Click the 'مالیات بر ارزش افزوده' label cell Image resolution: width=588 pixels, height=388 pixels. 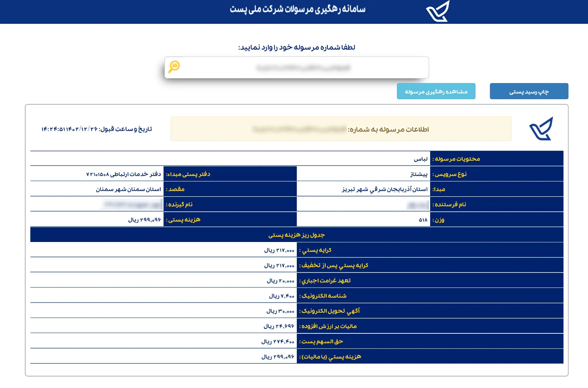click(430, 326)
